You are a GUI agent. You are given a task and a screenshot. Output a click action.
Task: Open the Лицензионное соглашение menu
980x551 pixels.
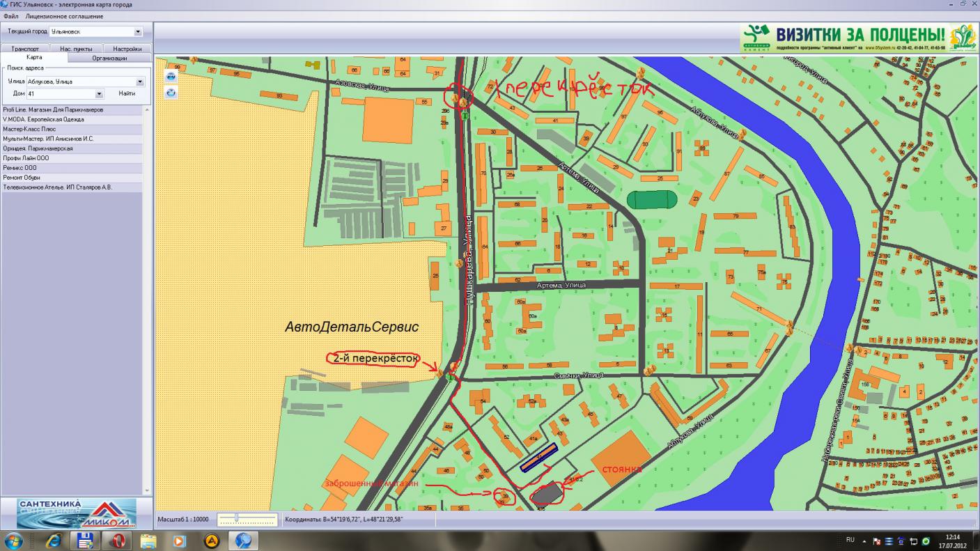[x=64, y=16]
